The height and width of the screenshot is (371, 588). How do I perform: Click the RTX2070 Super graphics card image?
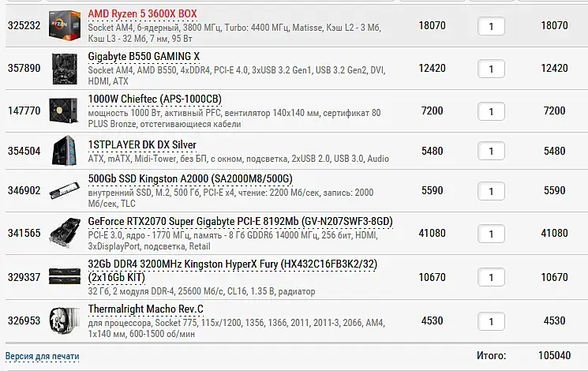pyautogui.click(x=65, y=233)
